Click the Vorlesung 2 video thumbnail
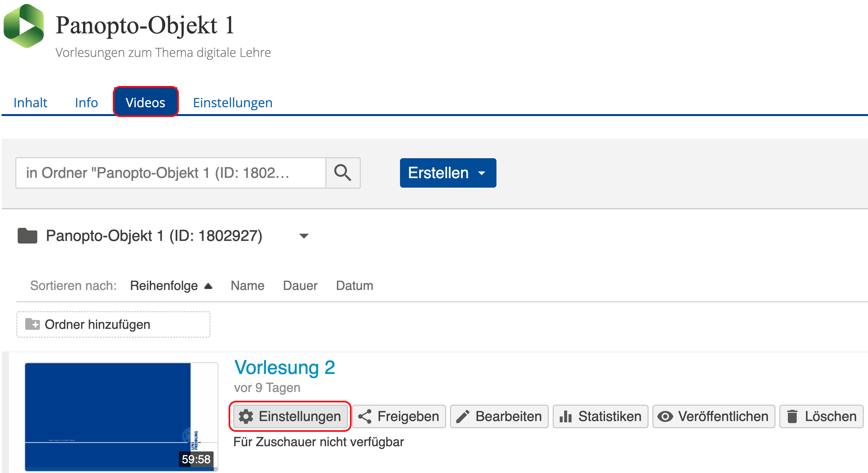This screenshot has width=868, height=473. tap(121, 417)
